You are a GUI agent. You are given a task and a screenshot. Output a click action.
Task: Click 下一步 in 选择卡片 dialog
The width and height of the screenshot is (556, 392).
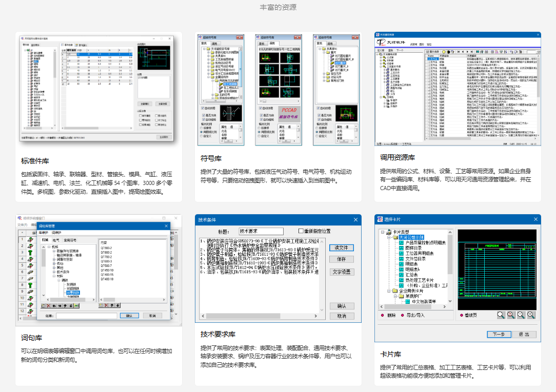click(x=498, y=334)
